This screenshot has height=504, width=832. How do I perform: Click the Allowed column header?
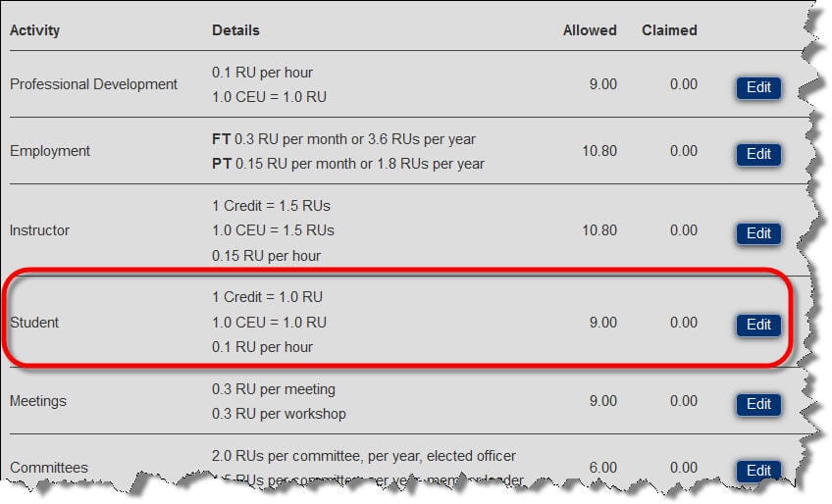pos(590,30)
